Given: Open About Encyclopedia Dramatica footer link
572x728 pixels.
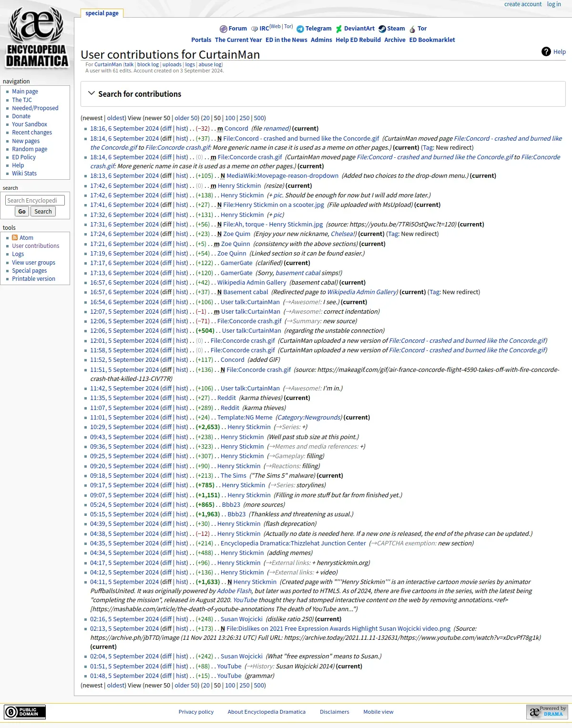Looking at the screenshot, I should (266, 712).
